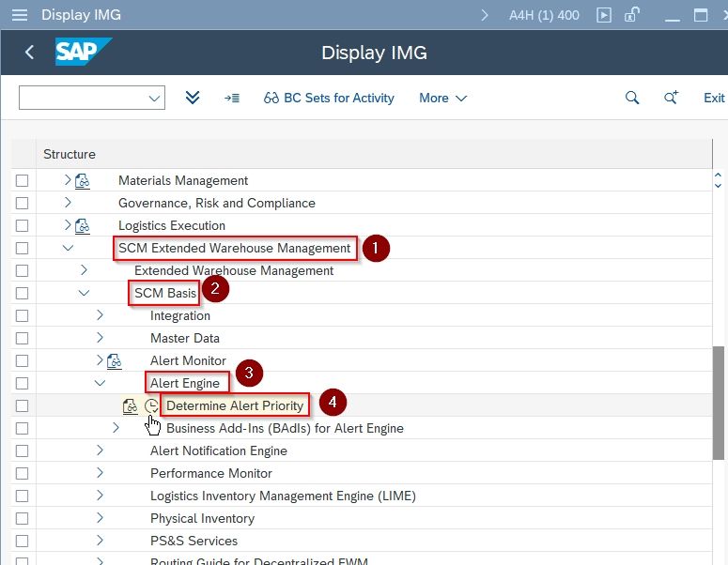Tick the Alert Monitor row checkbox
728x565 pixels.
tap(22, 361)
